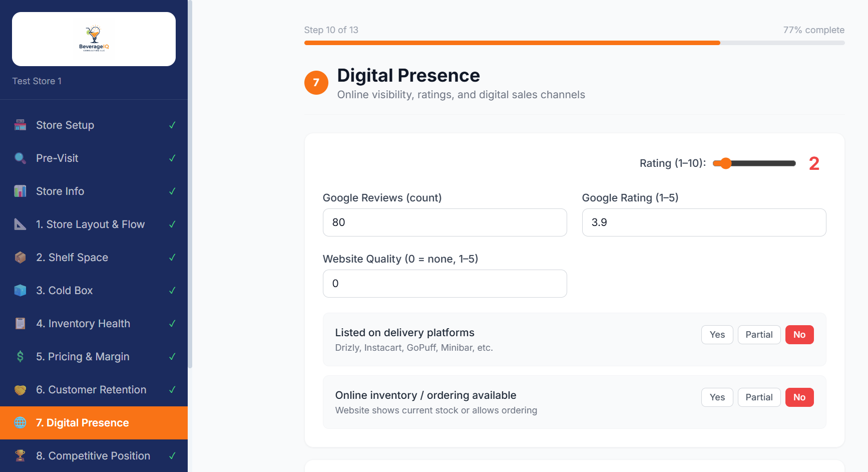Select No for delivery platform listing

[799, 334]
